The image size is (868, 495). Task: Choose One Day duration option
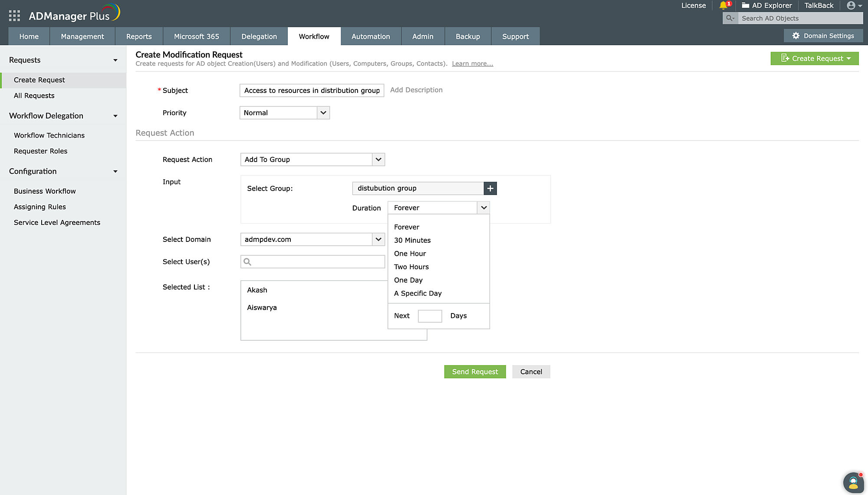(408, 280)
